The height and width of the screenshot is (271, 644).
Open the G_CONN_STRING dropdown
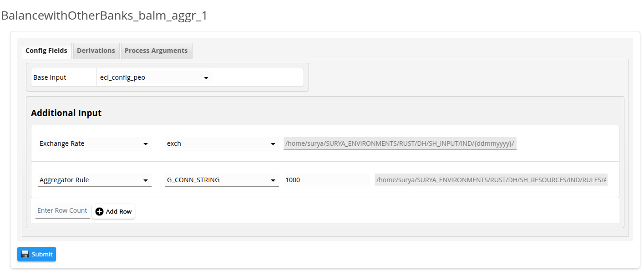(222, 180)
